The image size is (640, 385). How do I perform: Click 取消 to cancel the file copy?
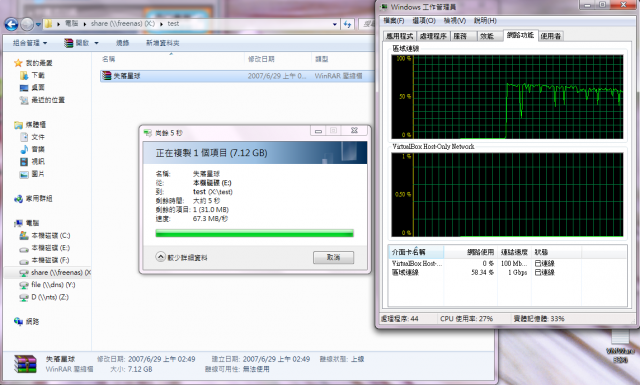click(x=333, y=257)
